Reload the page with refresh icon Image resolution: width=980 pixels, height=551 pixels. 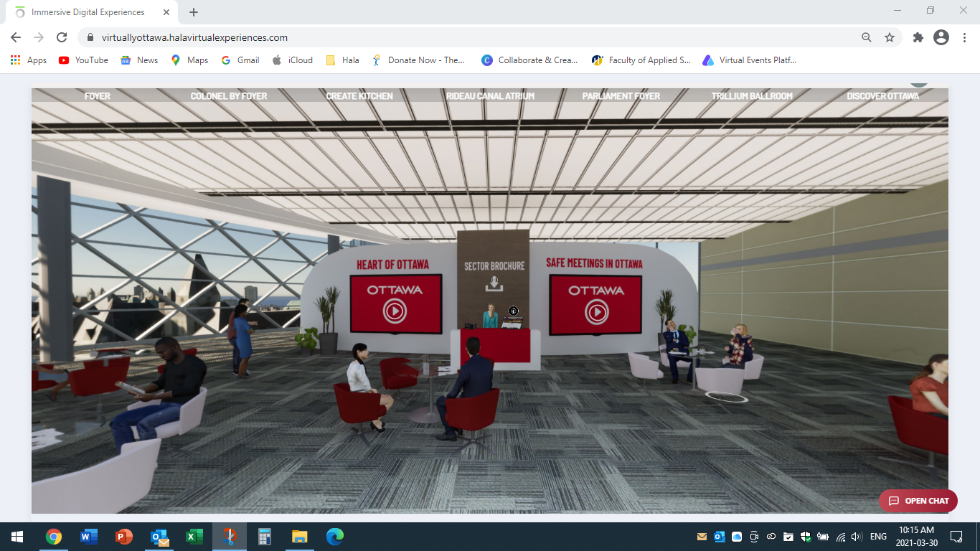(x=62, y=37)
